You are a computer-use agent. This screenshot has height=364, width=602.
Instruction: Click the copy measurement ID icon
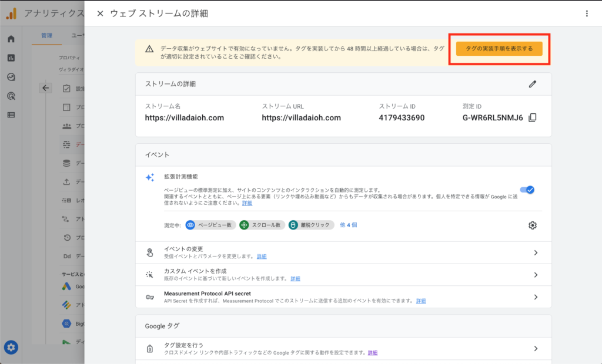click(x=533, y=117)
